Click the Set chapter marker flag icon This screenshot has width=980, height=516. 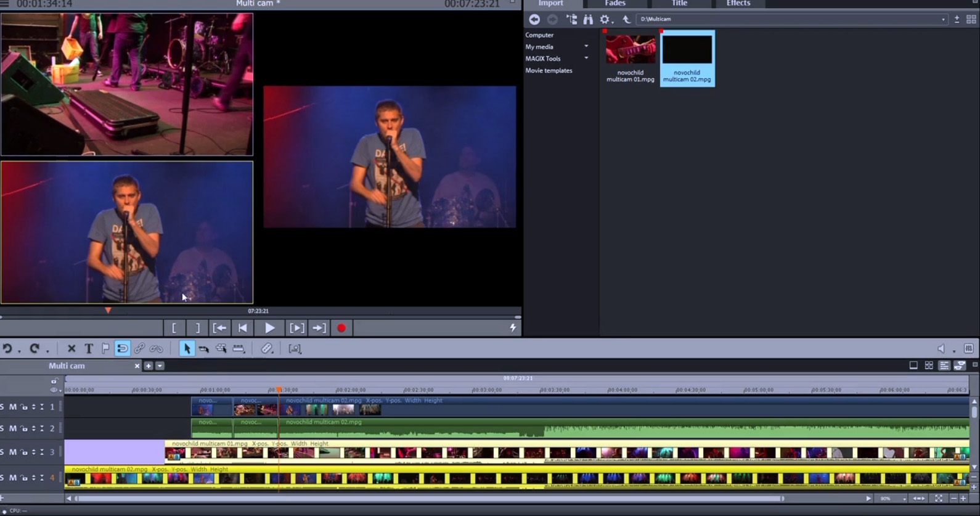(105, 349)
